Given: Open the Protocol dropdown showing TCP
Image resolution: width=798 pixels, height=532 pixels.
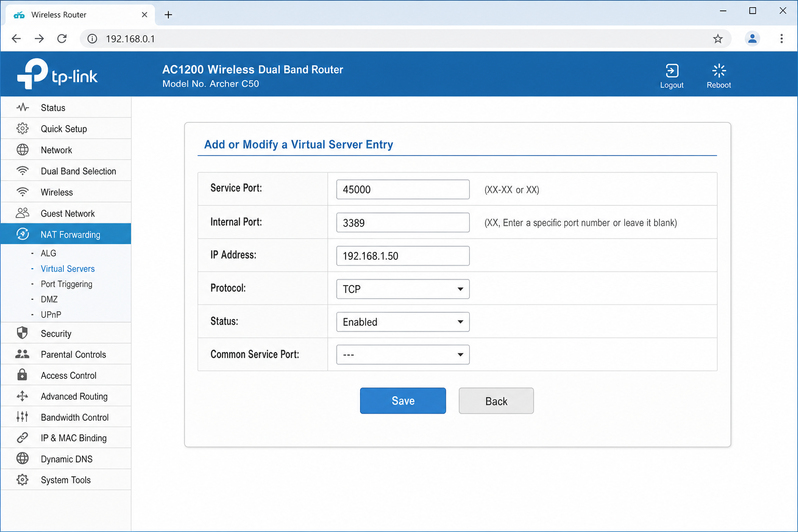Looking at the screenshot, I should (x=403, y=289).
